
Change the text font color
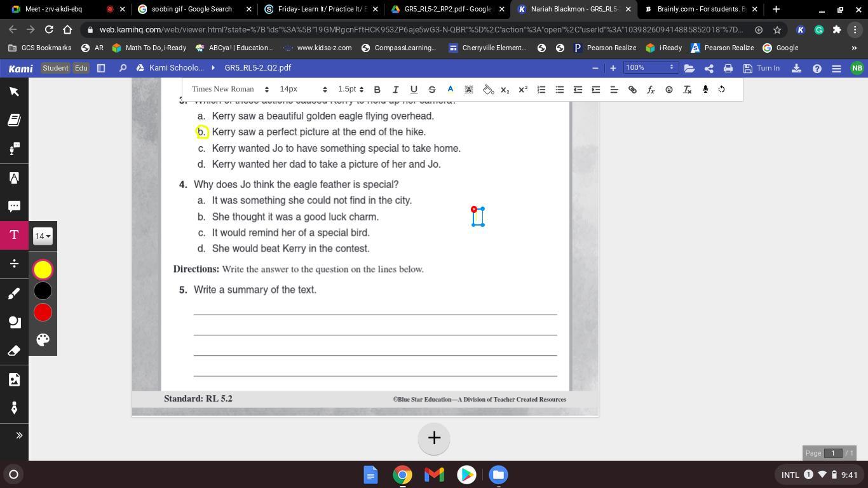point(450,90)
